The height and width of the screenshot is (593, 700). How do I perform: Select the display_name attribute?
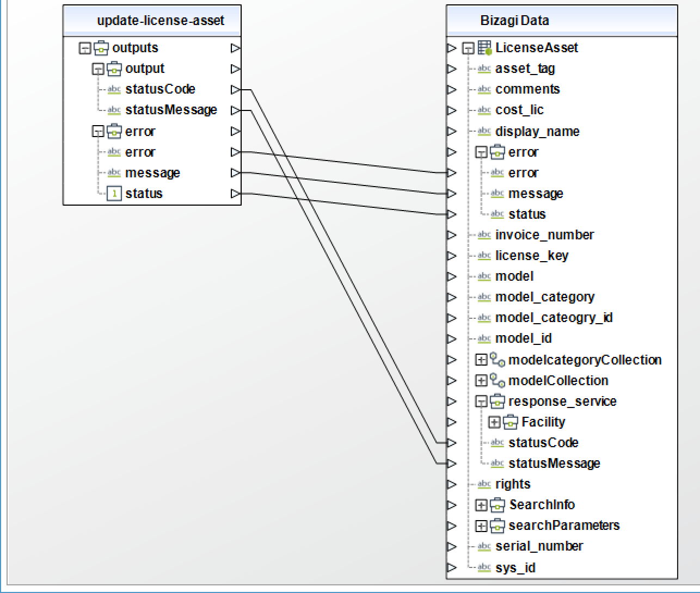click(x=537, y=132)
